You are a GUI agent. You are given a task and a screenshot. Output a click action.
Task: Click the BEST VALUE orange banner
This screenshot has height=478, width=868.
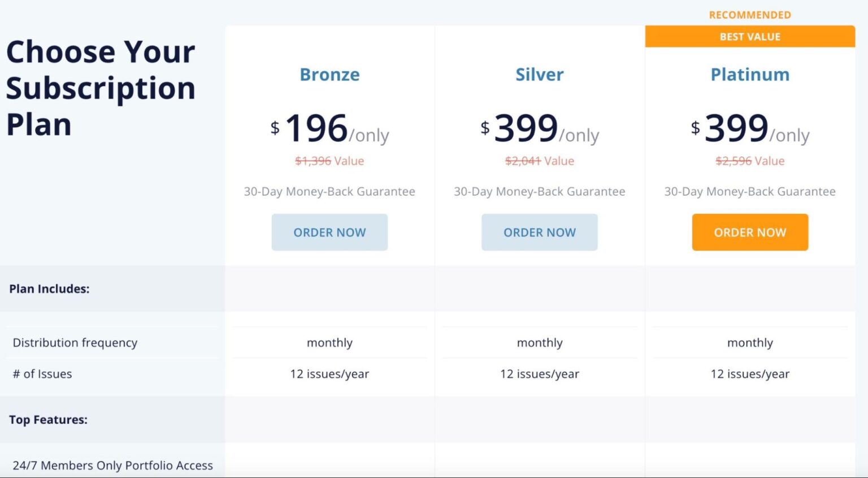coord(750,36)
